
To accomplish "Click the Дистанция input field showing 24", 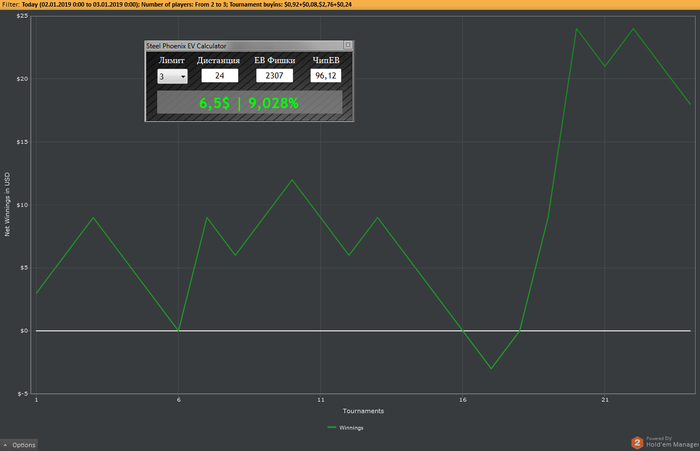I will (220, 75).
